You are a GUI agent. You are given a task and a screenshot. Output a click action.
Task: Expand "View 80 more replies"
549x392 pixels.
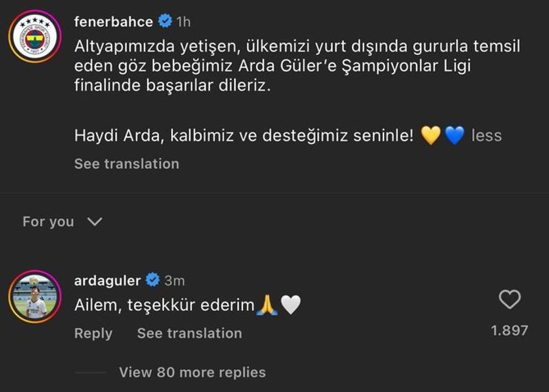(x=192, y=372)
